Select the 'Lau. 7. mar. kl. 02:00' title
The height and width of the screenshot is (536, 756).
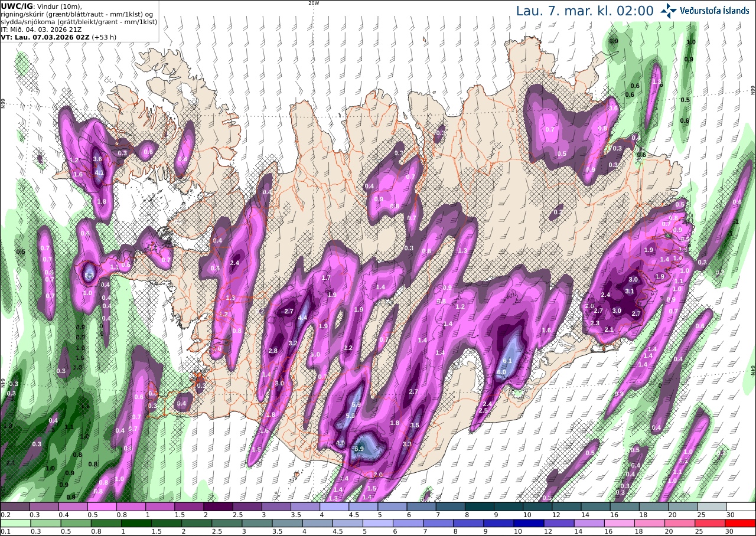coord(585,11)
